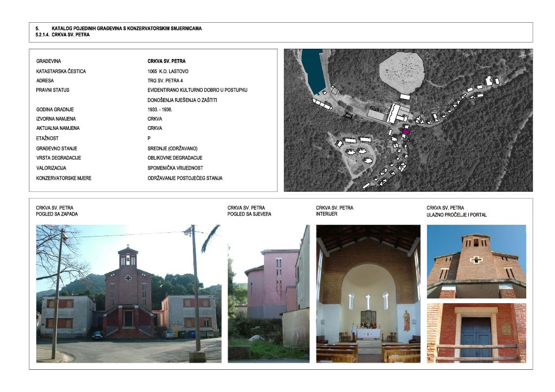Image resolution: width=555 pixels, height=392 pixels.
Task: Click the label 'VALORIZACIJA'
Action: click(51, 168)
